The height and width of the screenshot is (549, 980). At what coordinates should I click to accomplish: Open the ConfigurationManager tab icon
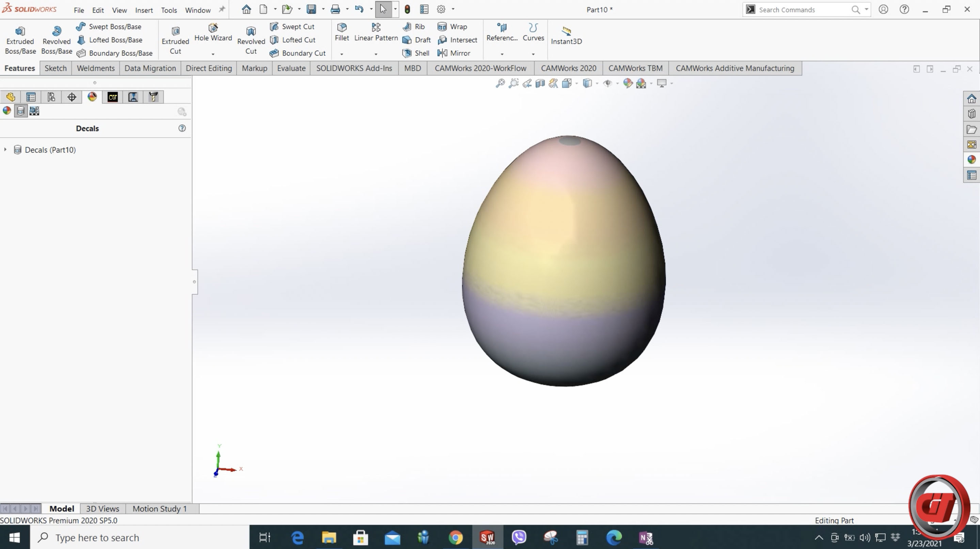51,97
